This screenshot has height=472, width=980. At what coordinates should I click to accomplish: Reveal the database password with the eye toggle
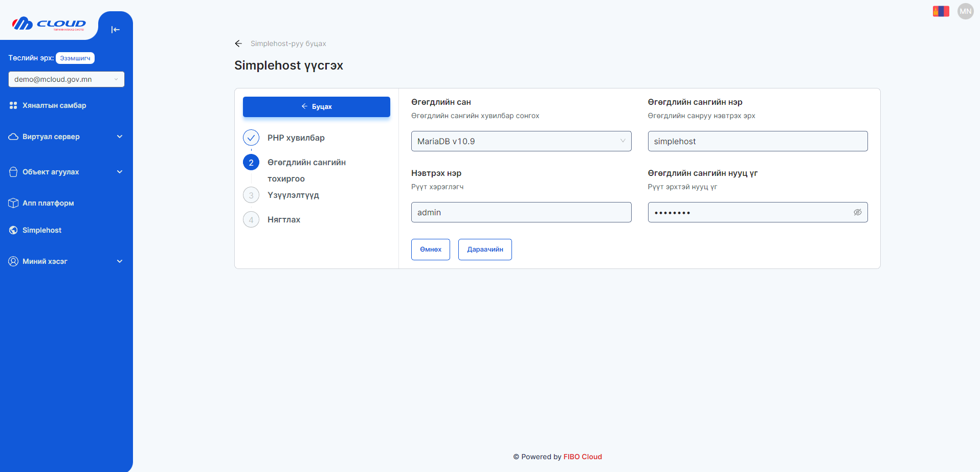tap(857, 212)
